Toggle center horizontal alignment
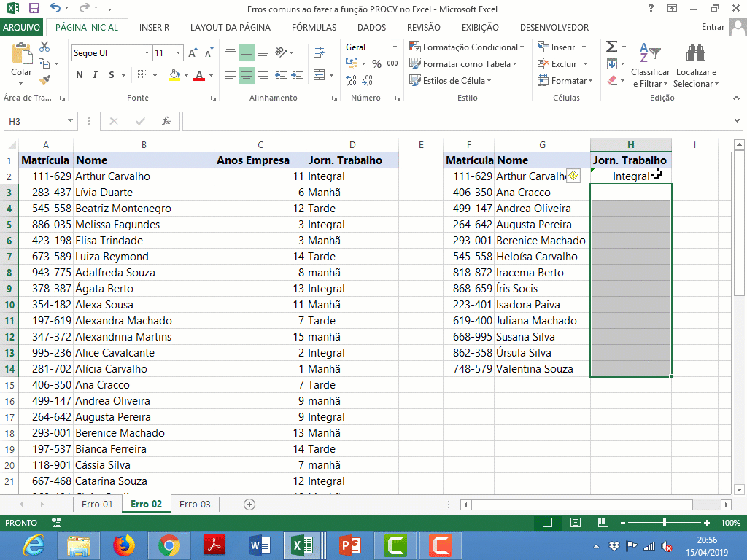The width and height of the screenshot is (747, 560). [x=246, y=75]
